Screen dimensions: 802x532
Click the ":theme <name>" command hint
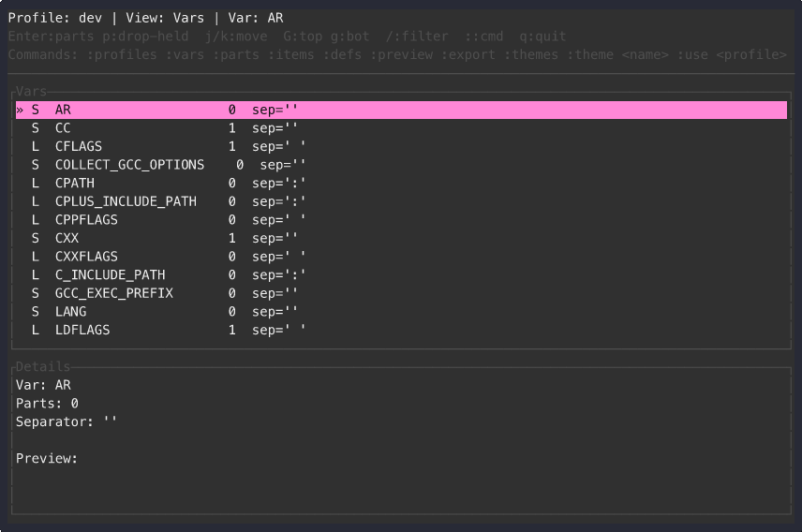coord(617,54)
